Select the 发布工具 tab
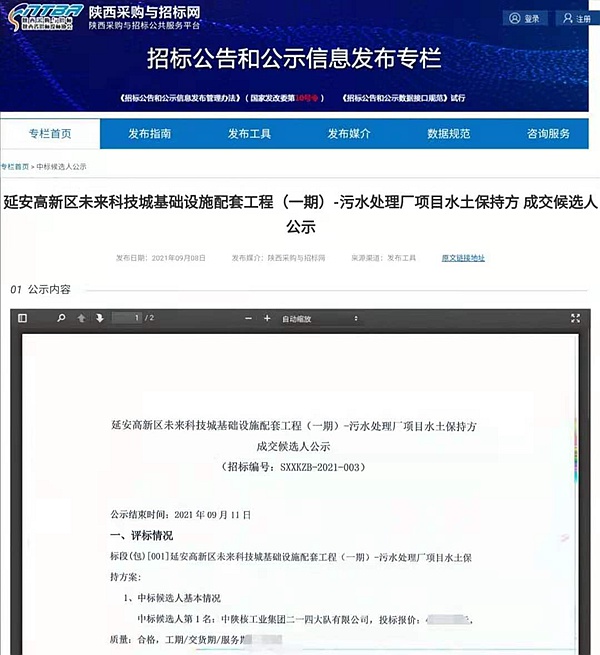600x655 pixels. coord(249,134)
